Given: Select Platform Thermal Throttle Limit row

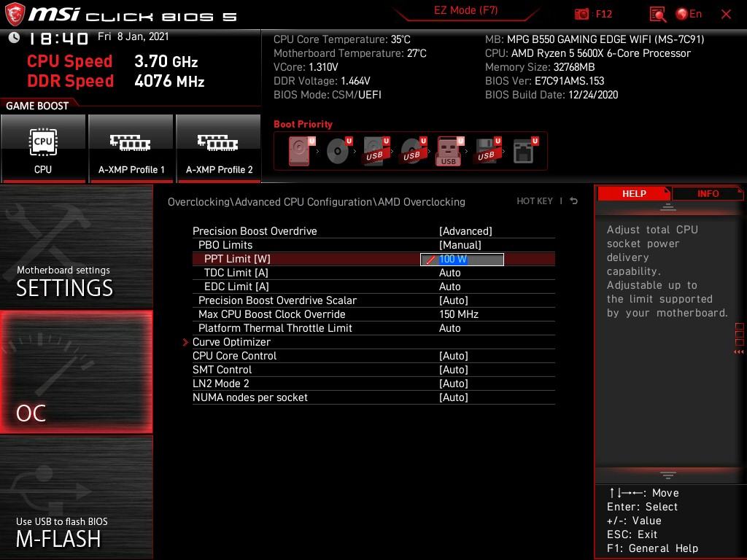Looking at the screenshot, I should pyautogui.click(x=373, y=328).
